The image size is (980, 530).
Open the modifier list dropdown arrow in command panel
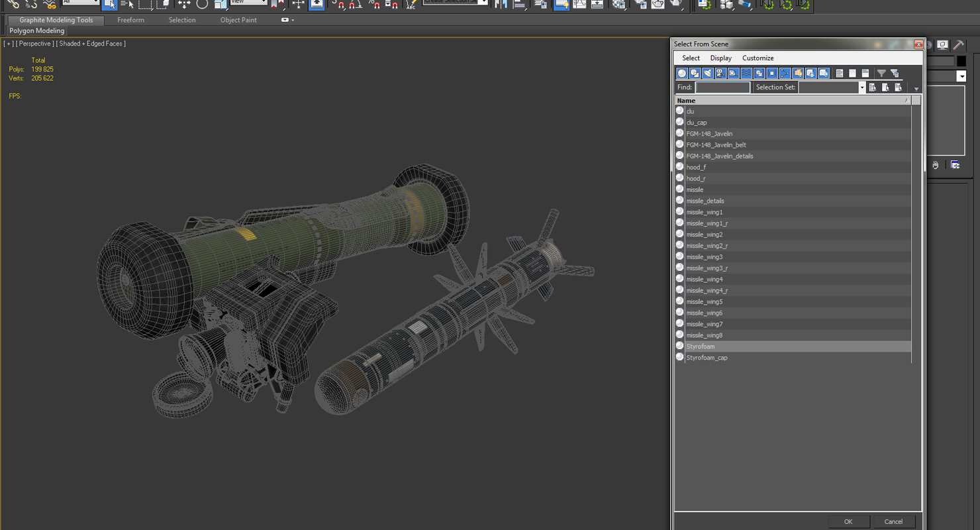961,76
